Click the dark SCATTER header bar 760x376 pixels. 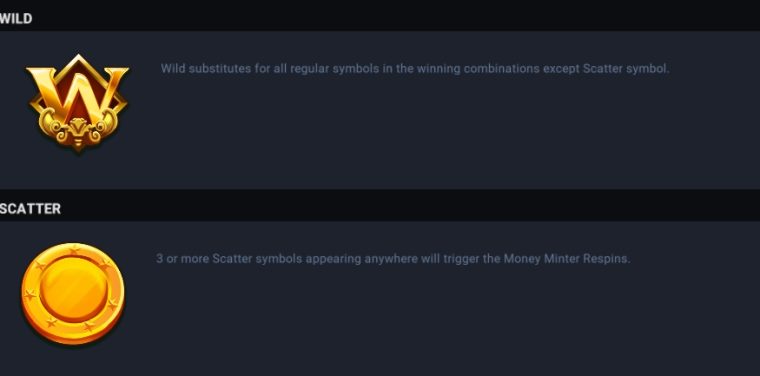[380, 205]
